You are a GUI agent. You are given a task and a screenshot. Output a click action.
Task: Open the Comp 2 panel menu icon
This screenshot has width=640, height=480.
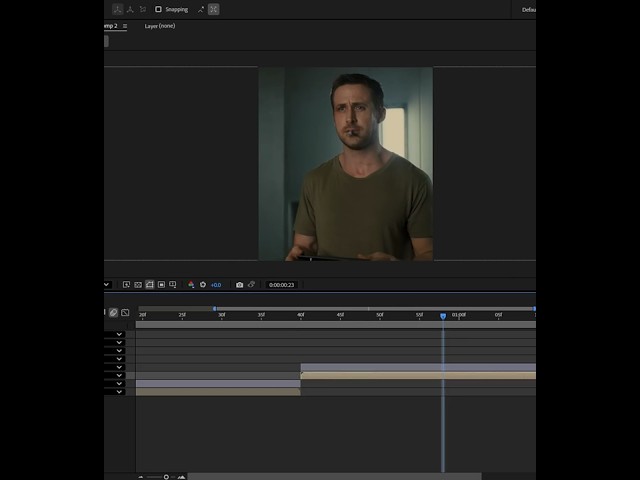[x=125, y=26]
